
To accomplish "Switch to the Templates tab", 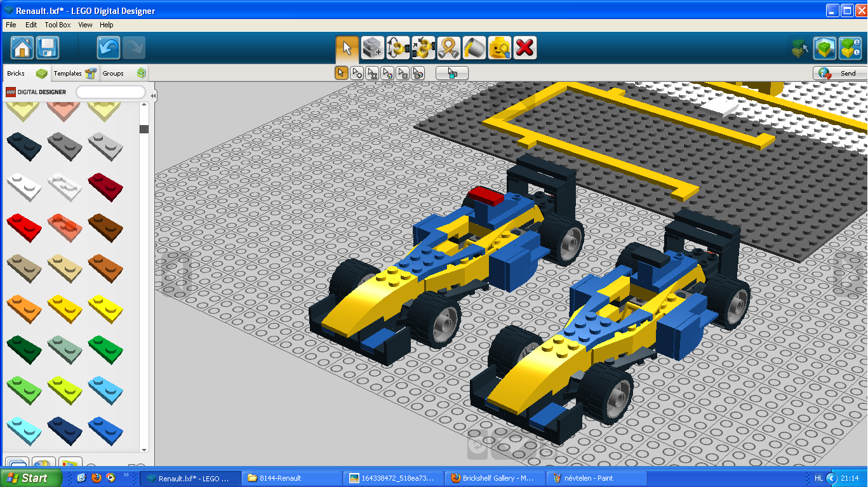I will point(74,73).
